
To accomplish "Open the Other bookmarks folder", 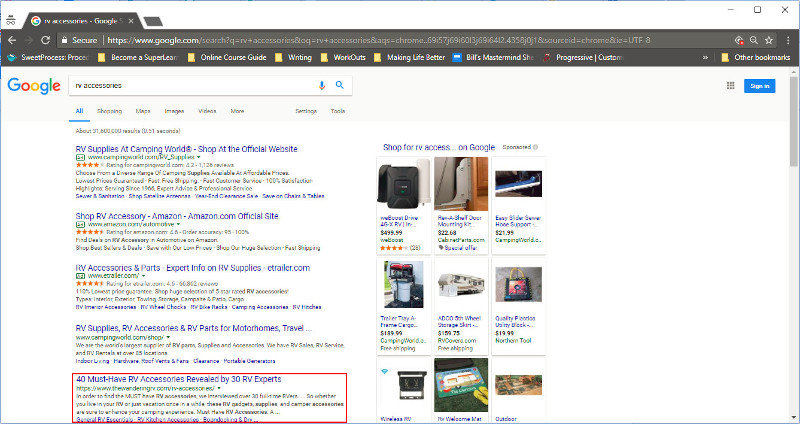I will 756,58.
